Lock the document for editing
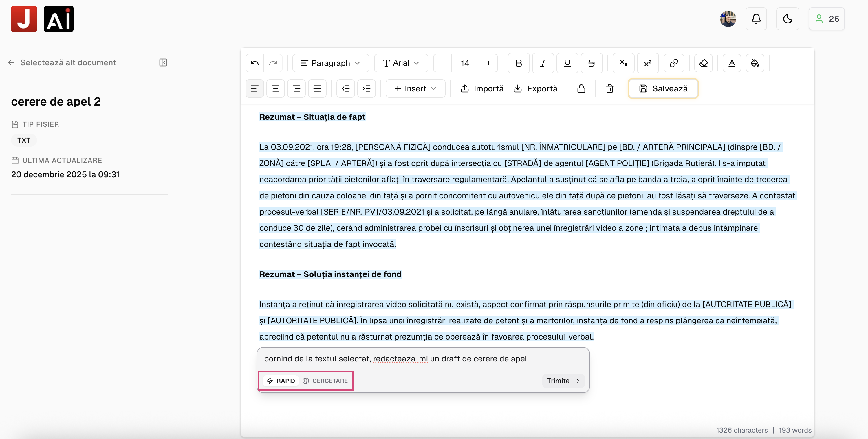 point(581,88)
